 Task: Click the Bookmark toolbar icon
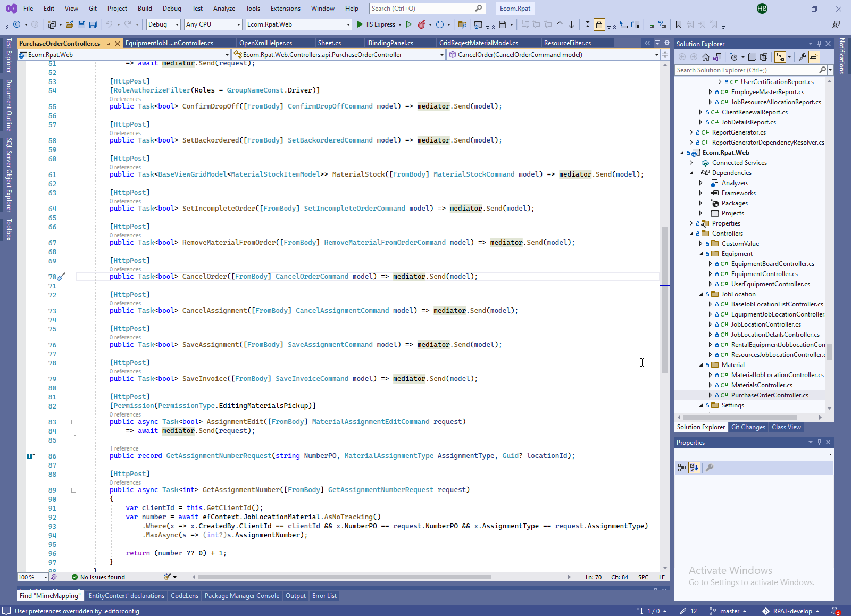679,24
